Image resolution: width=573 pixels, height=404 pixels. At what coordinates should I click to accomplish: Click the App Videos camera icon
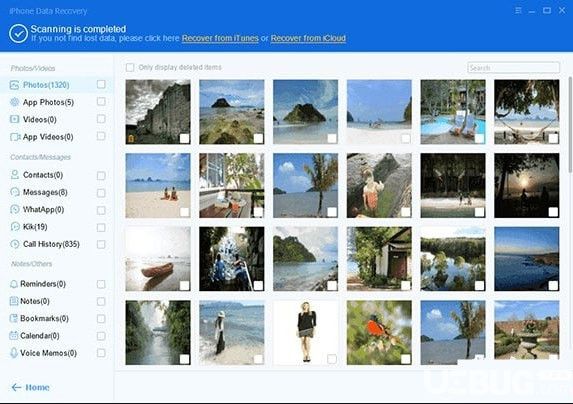[x=15, y=137]
